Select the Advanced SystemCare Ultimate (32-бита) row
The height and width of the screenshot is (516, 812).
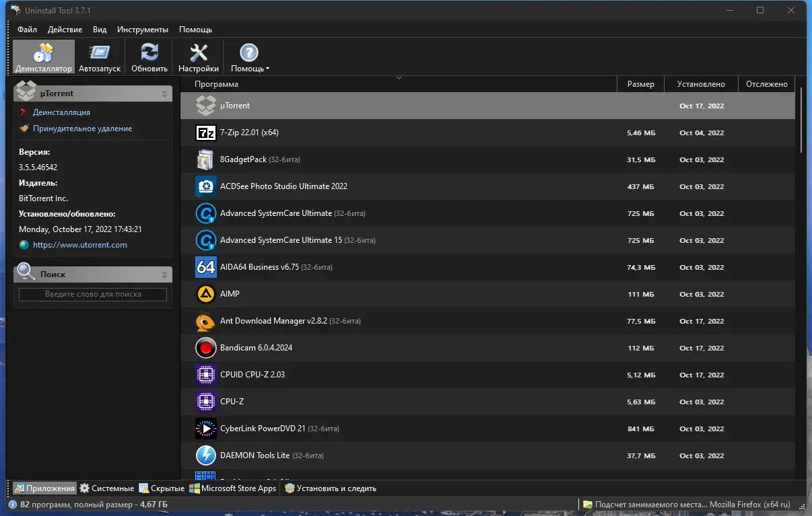[x=487, y=213]
